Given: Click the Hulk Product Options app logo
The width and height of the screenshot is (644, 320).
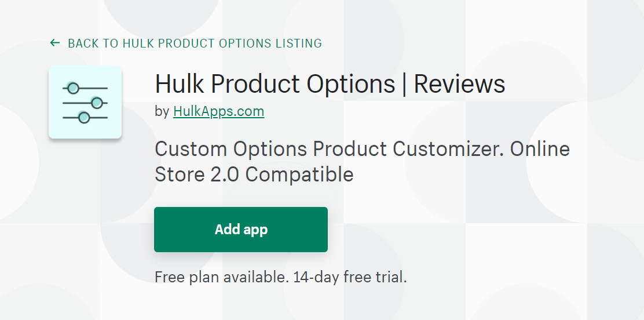Looking at the screenshot, I should click(85, 102).
